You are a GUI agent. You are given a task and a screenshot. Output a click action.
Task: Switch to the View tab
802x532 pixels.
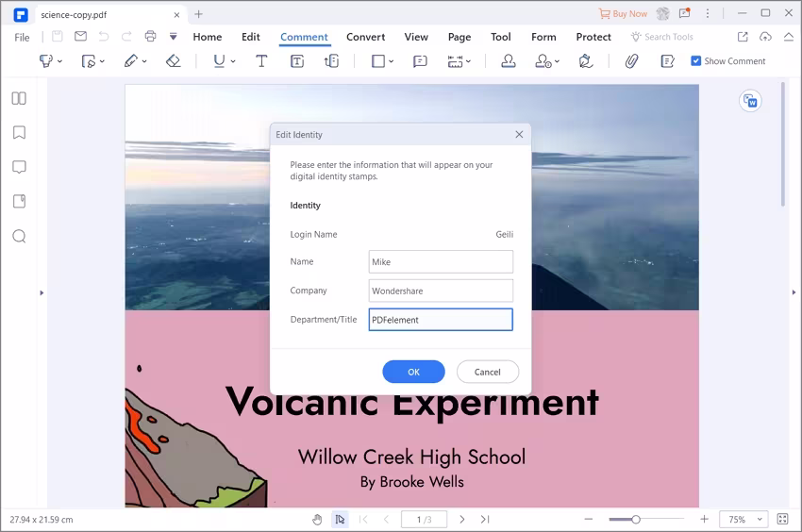[416, 37]
